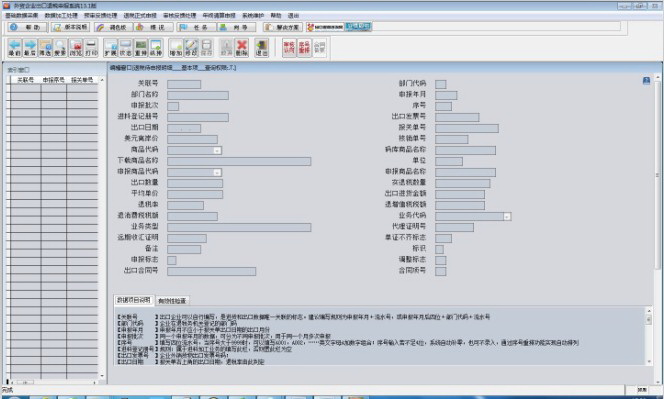Click the 任务 toolbar button
The height and width of the screenshot is (399, 664).
[x=196, y=27]
